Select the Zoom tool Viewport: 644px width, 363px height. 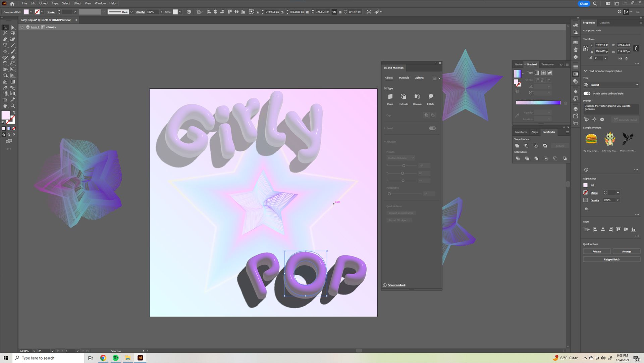click(x=13, y=106)
